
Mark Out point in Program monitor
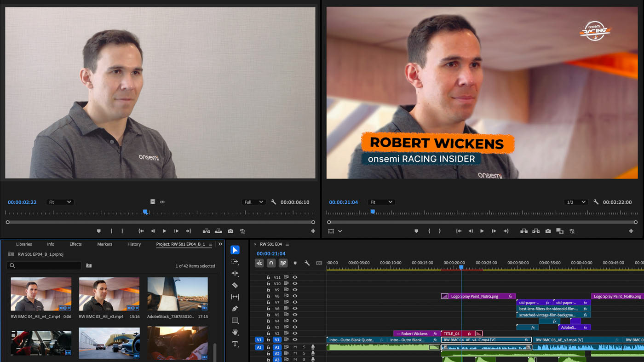440,231
